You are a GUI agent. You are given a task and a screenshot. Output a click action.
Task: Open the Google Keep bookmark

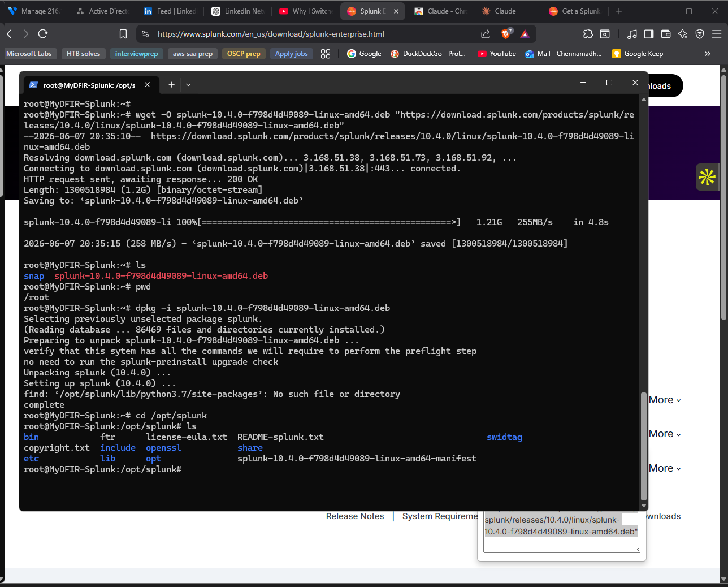pyautogui.click(x=638, y=54)
